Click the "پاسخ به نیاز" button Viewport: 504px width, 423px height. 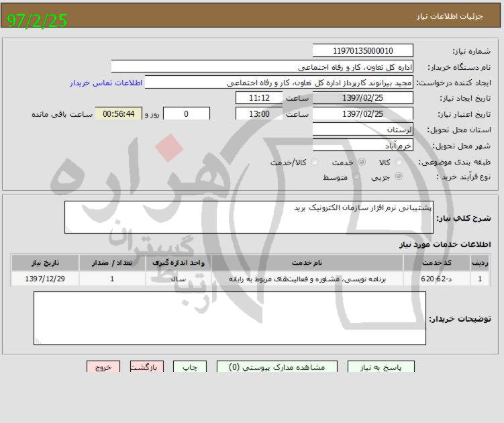click(381, 367)
